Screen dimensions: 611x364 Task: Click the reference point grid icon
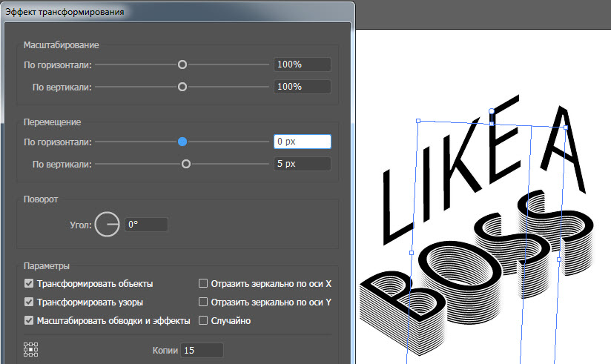[x=31, y=350]
